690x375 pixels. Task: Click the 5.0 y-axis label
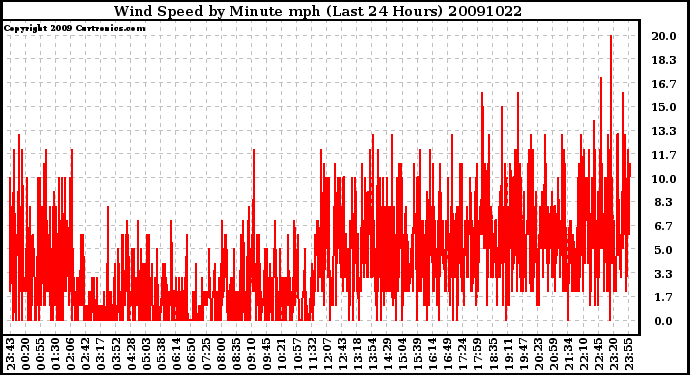pyautogui.click(x=664, y=250)
